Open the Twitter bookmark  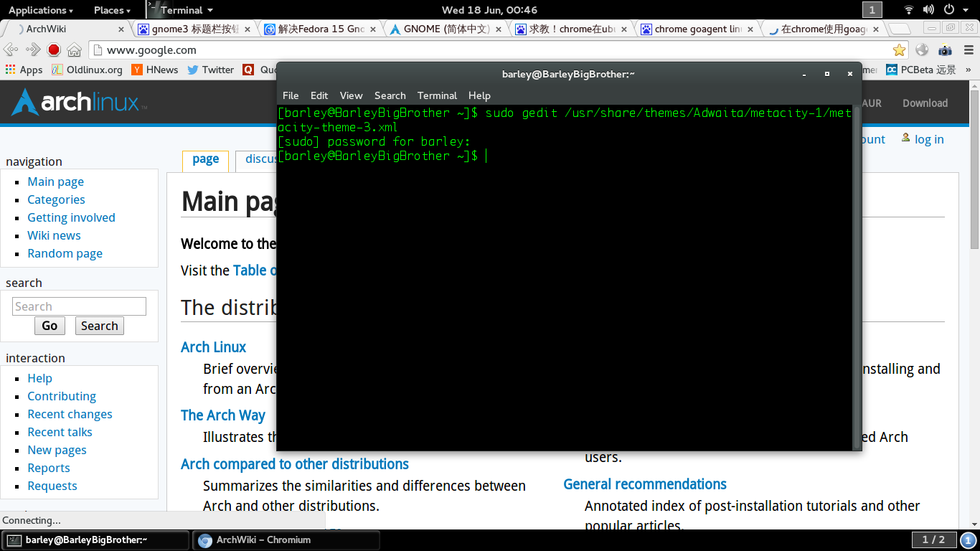pos(211,70)
